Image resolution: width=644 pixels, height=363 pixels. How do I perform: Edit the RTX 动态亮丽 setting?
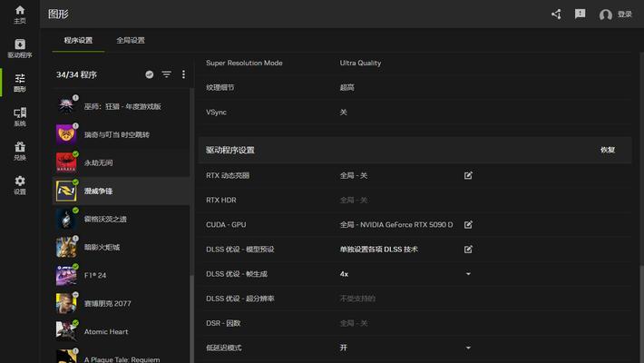[x=468, y=175]
